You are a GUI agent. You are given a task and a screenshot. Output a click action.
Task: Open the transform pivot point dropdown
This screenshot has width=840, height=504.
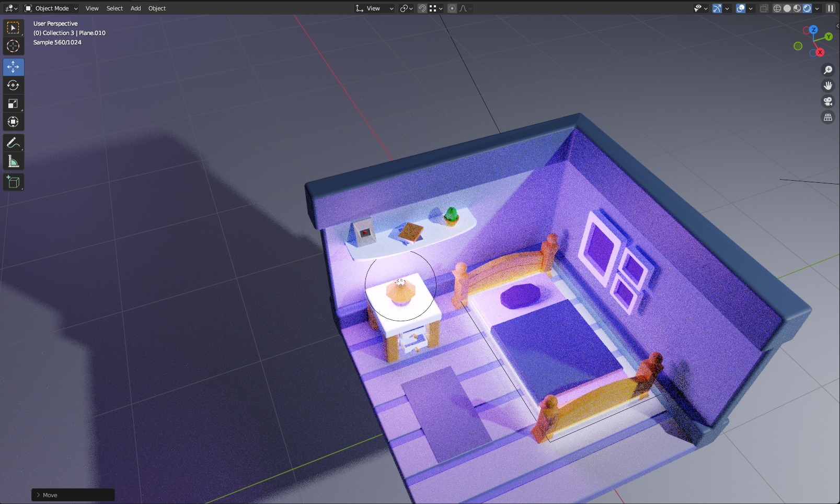(406, 8)
